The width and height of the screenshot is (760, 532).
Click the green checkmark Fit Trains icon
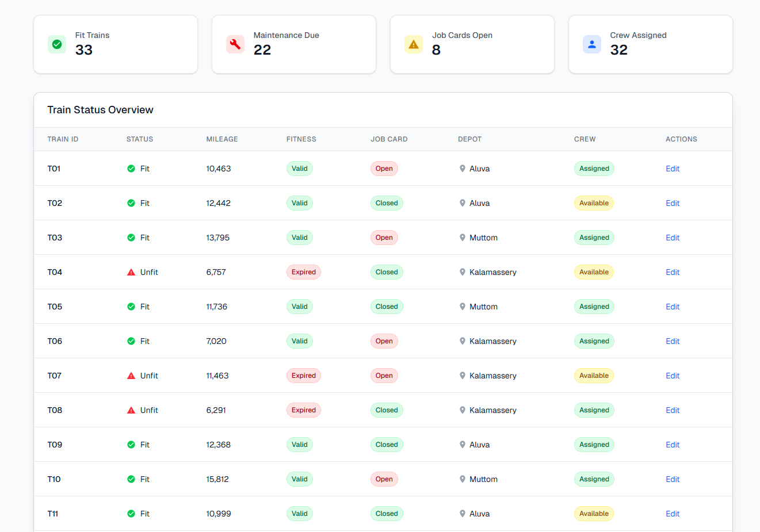(x=57, y=44)
